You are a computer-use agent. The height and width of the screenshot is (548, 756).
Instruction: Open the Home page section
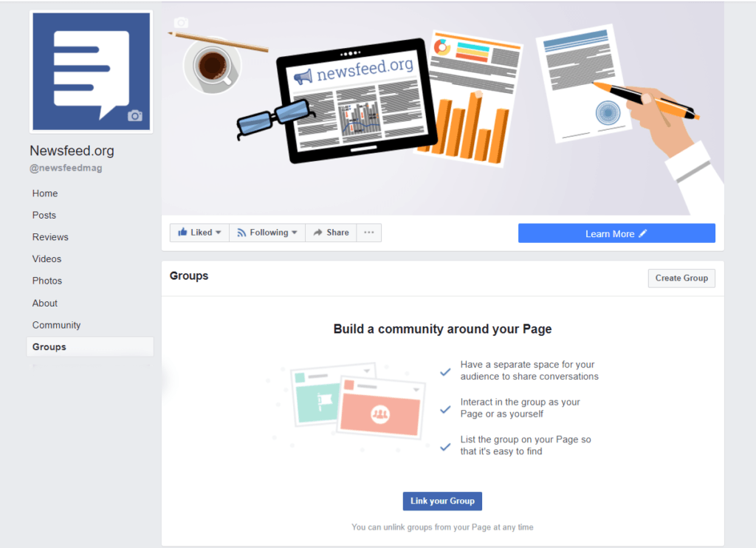(x=45, y=193)
